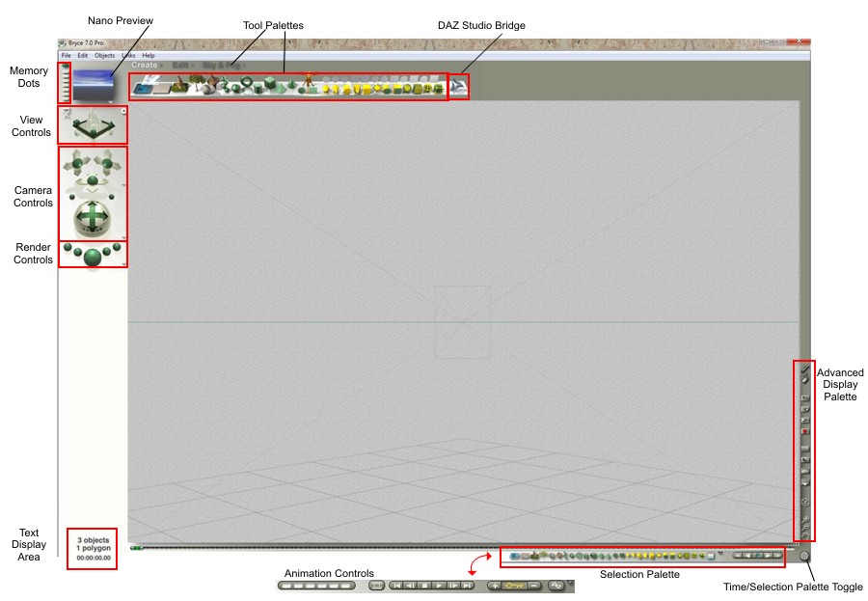Toggle the red button in Advanced Display palette
The image size is (868, 601).
point(804,432)
